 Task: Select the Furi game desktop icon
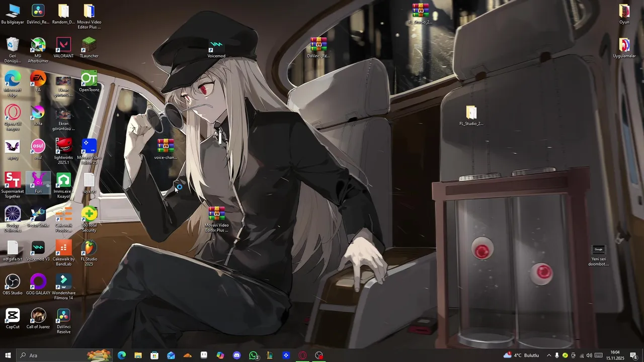pyautogui.click(x=38, y=184)
